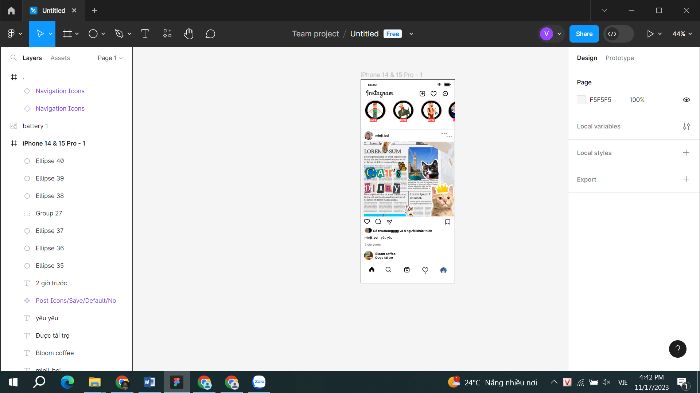
Task: Click the Untitled file name in toolbar
Action: pyautogui.click(x=364, y=34)
